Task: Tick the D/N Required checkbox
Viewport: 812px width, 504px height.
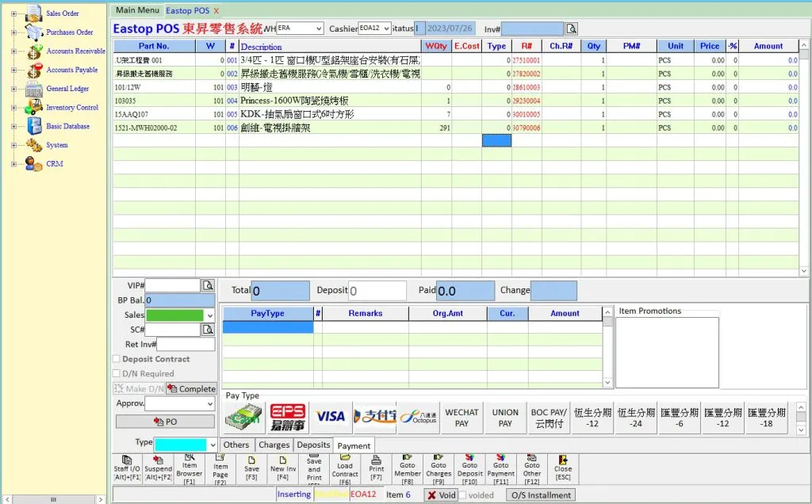Action: coord(117,374)
